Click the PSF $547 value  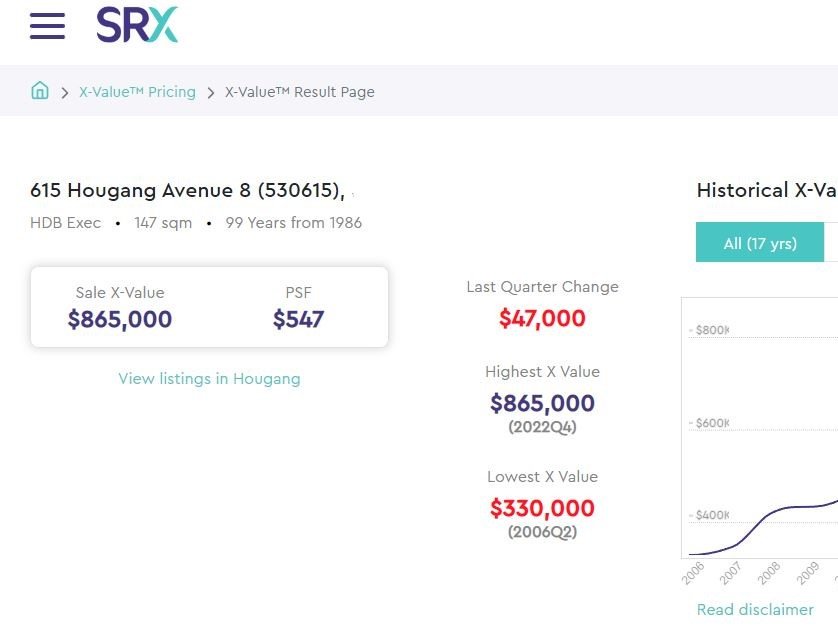click(298, 320)
